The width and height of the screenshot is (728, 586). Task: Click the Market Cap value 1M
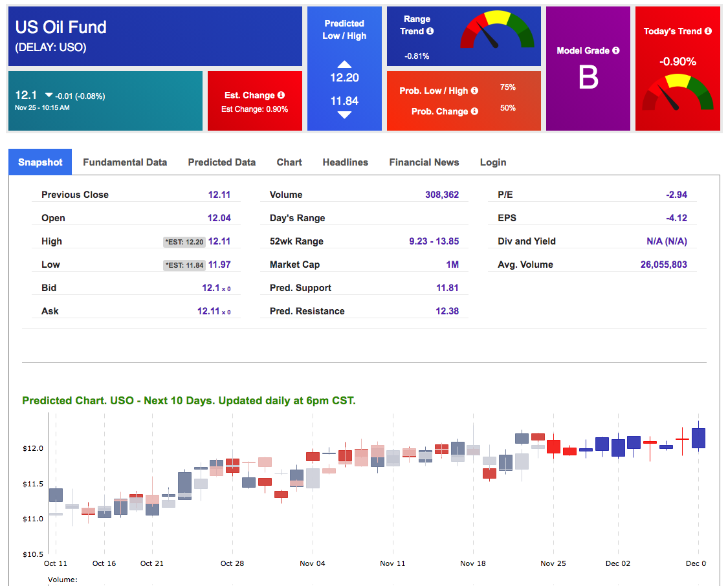tap(452, 265)
